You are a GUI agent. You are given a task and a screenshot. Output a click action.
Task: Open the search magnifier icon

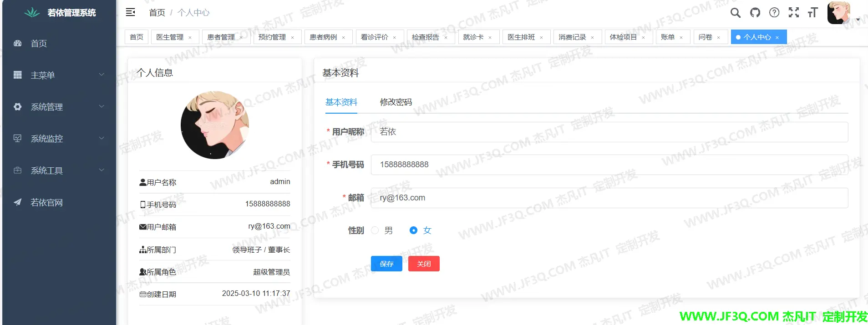(x=735, y=13)
